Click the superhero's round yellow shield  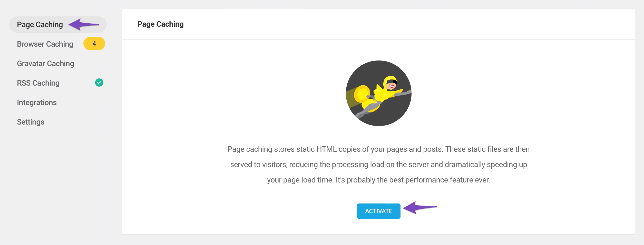click(362, 94)
